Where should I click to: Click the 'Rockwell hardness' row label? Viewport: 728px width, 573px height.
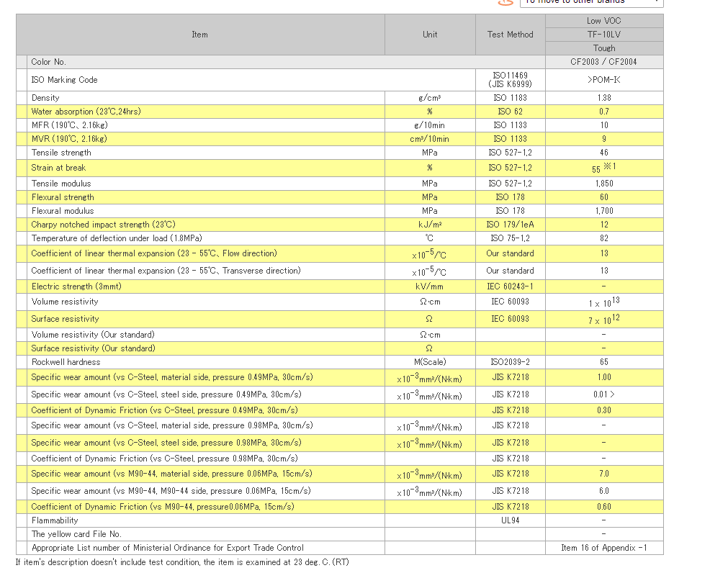[66, 362]
